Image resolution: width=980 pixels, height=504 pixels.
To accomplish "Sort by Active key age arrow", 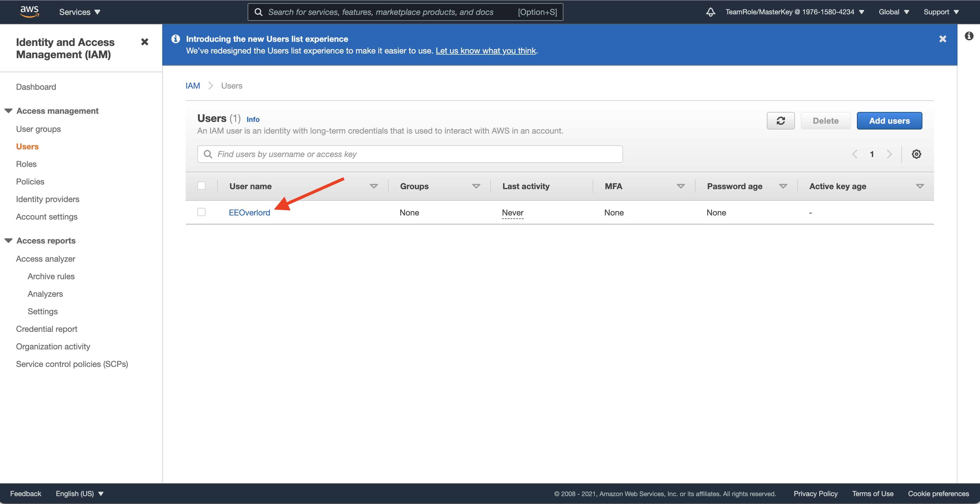I will 919,187.
